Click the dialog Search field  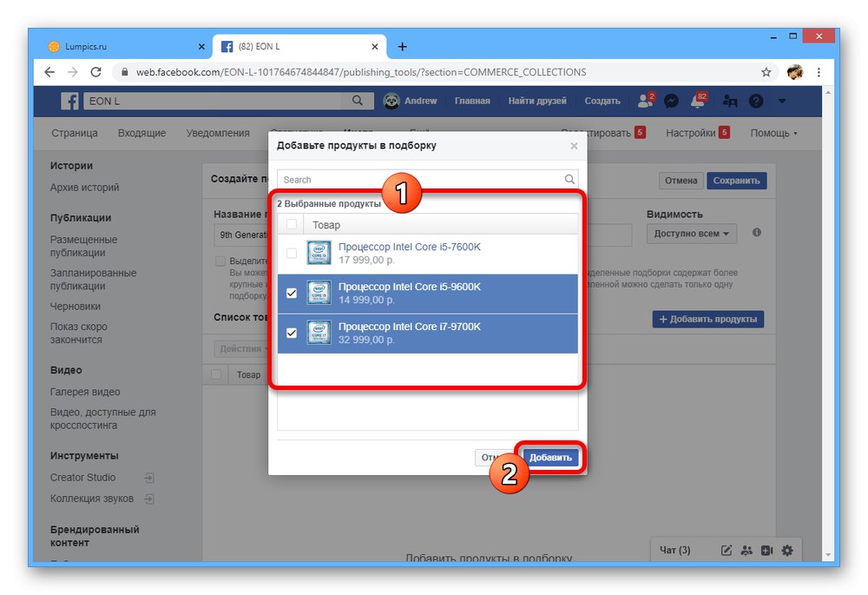coord(427,179)
